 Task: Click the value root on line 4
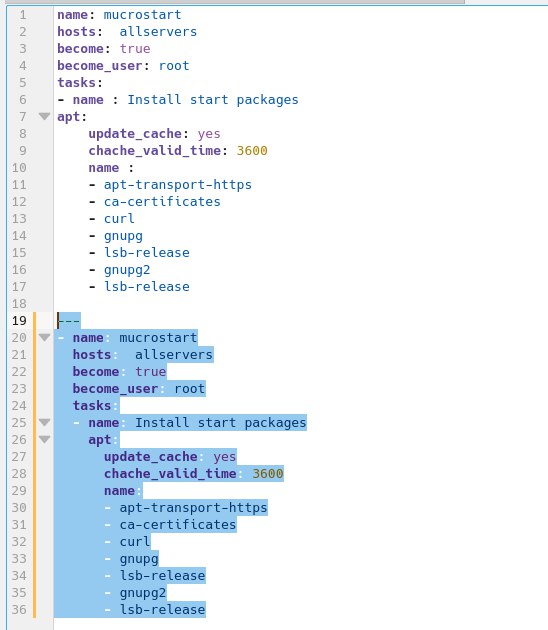tap(174, 65)
